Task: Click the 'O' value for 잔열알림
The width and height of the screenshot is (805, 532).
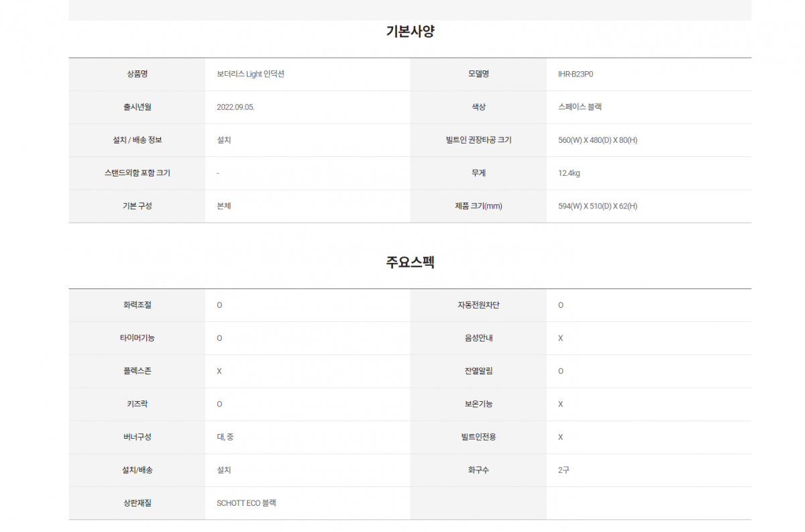Action: [561, 371]
